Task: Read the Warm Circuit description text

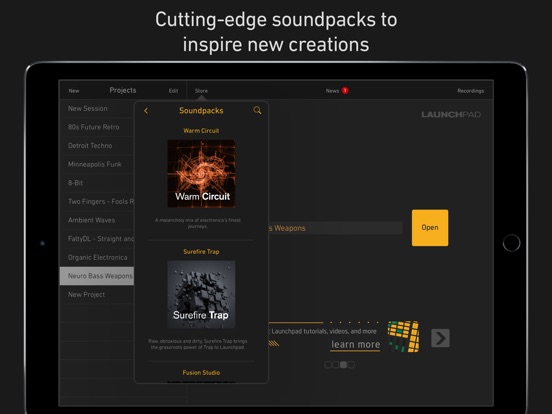Action: [197, 223]
